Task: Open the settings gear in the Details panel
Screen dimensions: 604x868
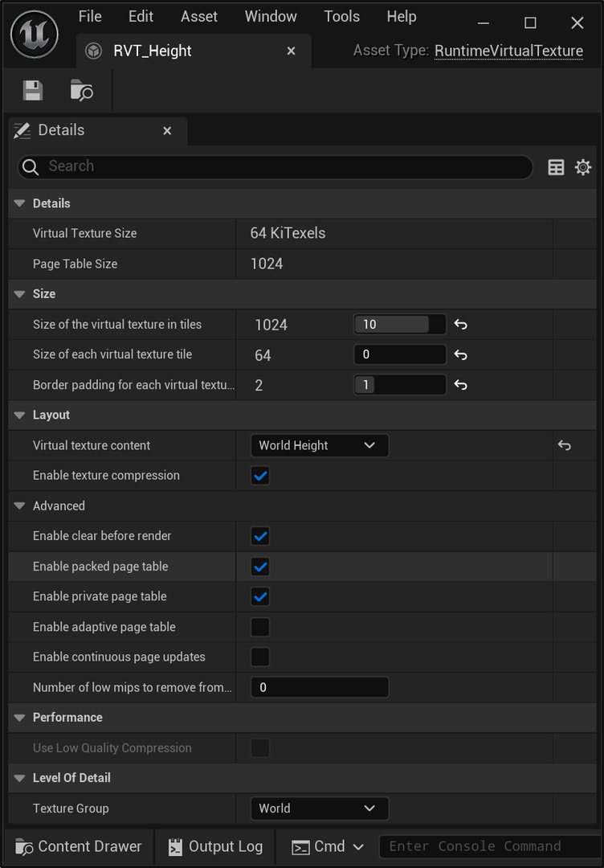Action: (583, 167)
